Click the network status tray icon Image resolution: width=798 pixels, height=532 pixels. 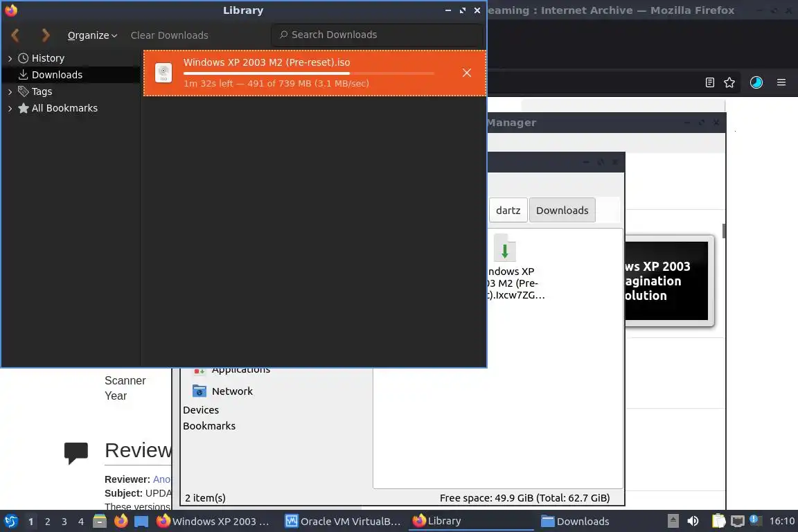click(x=738, y=521)
